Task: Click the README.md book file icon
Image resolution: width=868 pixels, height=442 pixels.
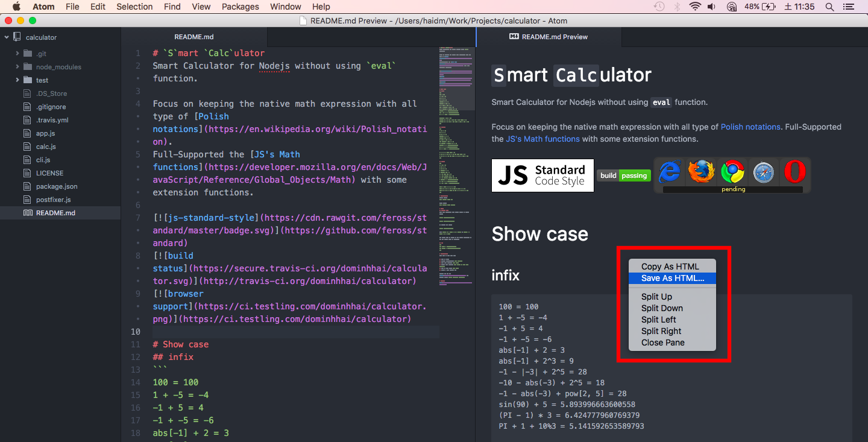Action: pyautogui.click(x=28, y=213)
